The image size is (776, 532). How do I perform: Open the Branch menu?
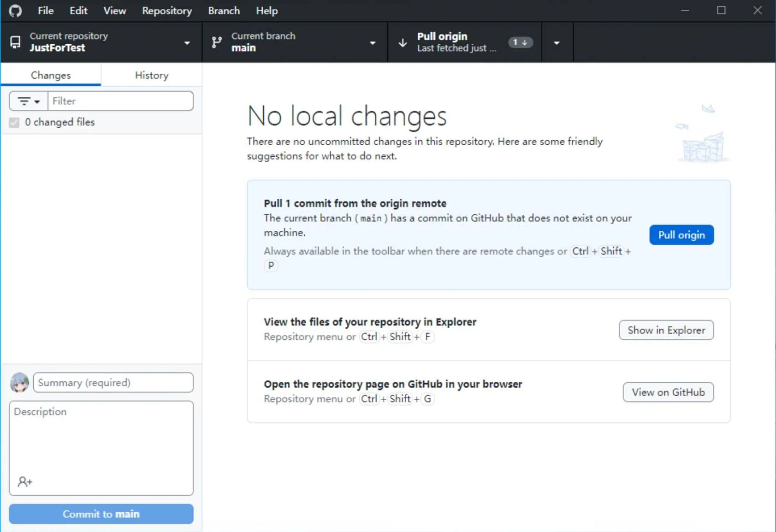point(224,11)
